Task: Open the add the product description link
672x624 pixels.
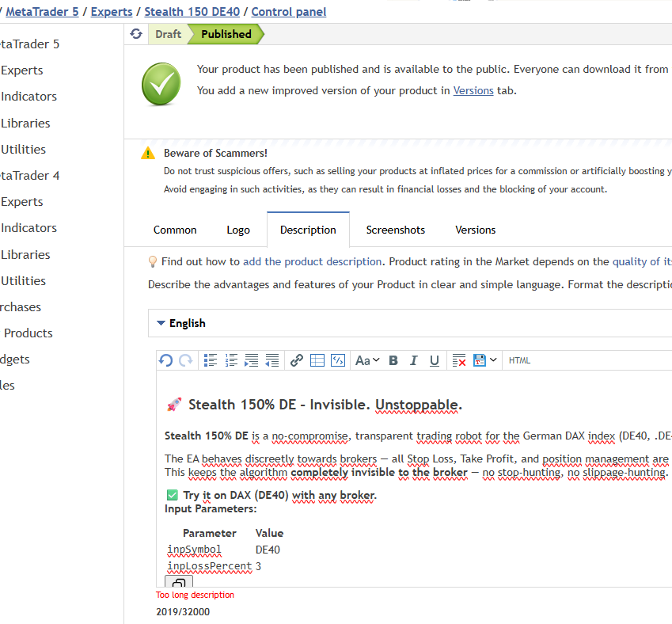Action: tap(312, 261)
